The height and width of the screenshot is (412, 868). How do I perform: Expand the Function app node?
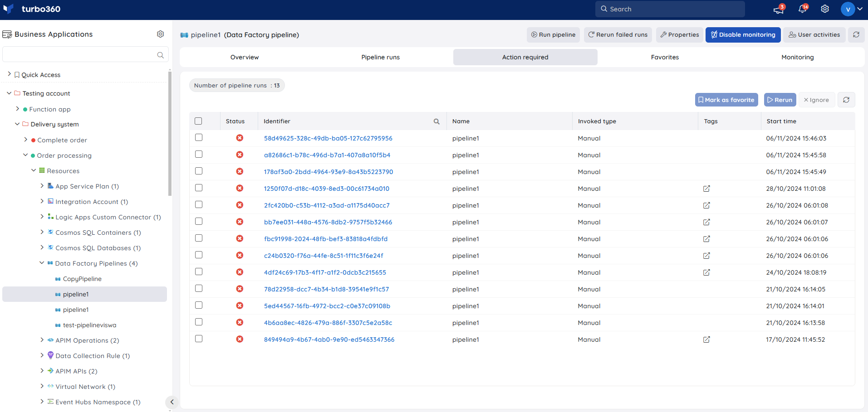[x=18, y=109]
